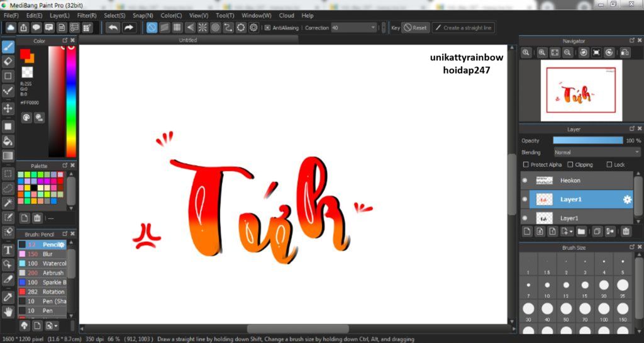
Task: Expand brush add dropdown below brush list
Action: click(56, 326)
